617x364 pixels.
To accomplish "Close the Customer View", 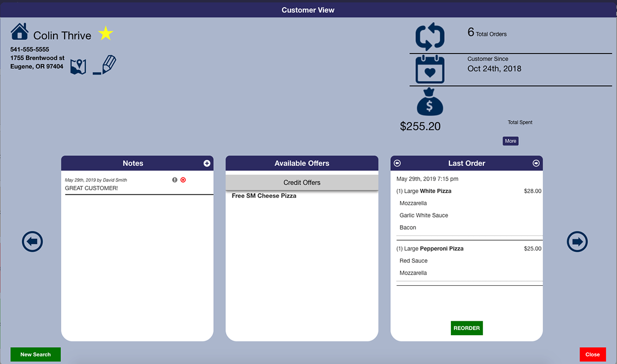I will click(592, 354).
